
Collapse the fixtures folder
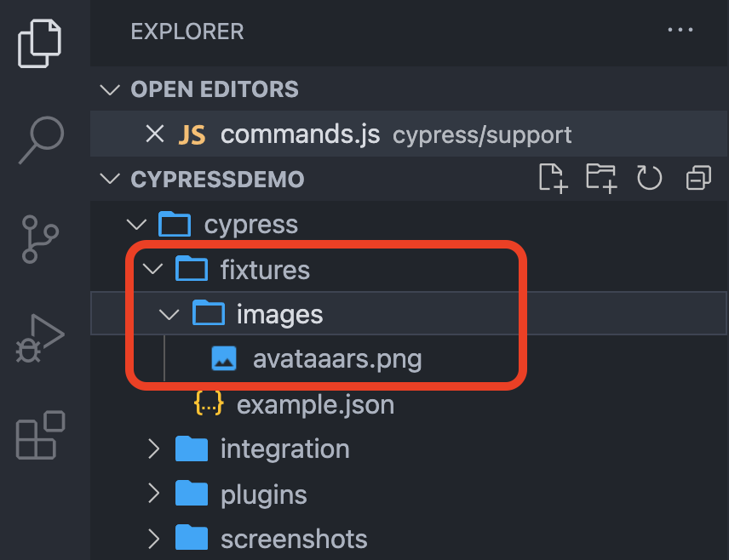(x=153, y=271)
